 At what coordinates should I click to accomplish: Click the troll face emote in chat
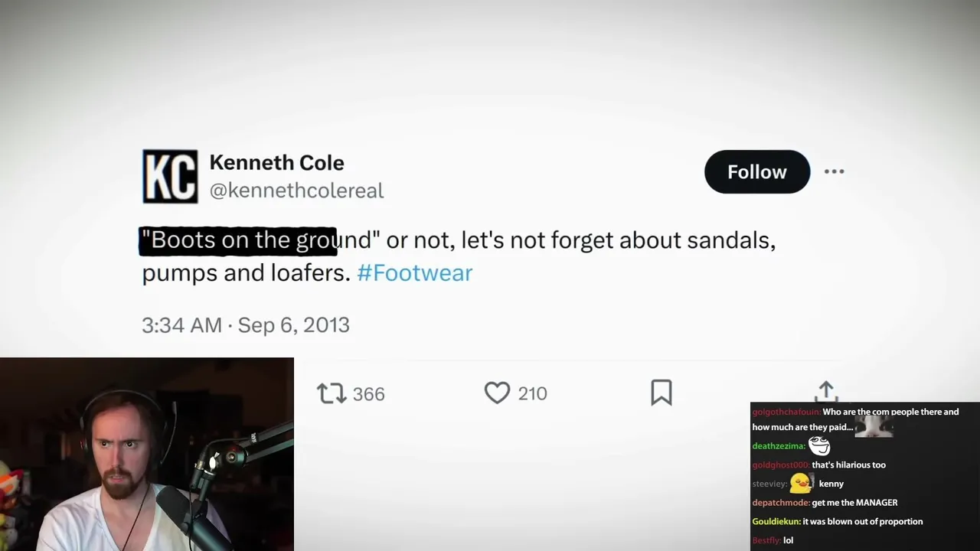819,445
